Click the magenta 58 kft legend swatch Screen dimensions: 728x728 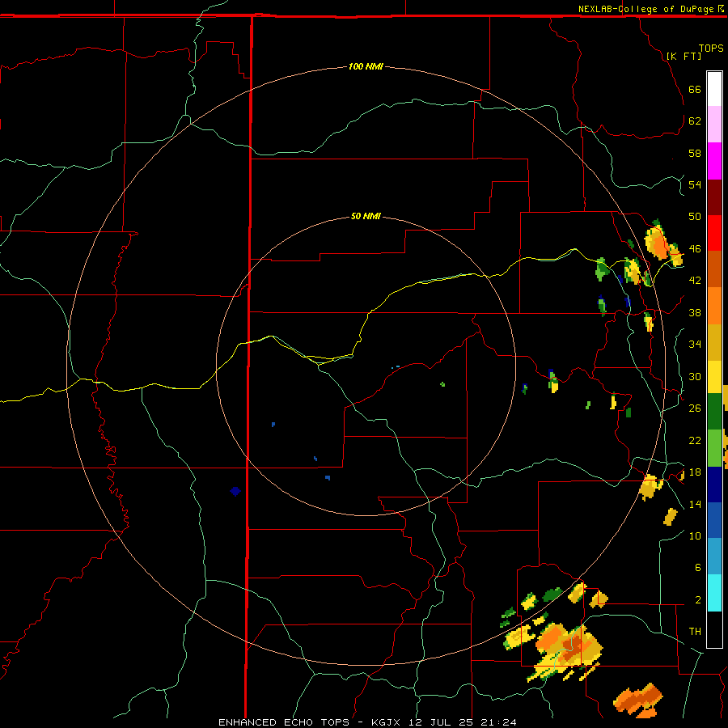pos(714,161)
